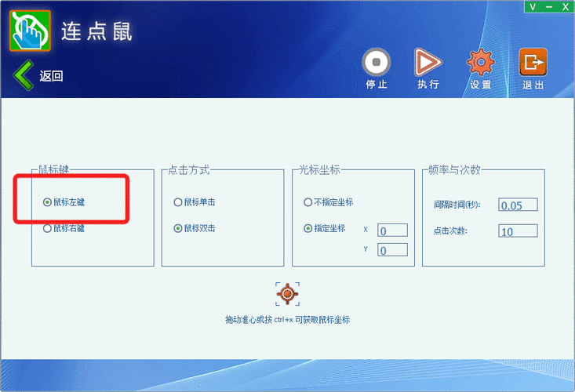Select 不指定坐标 option
Screen dimensions: 575x392
(x=308, y=201)
